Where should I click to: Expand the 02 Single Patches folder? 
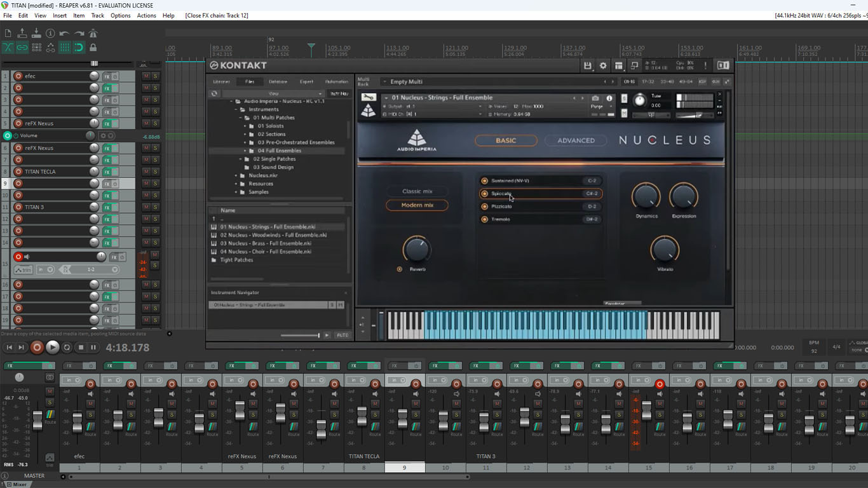[x=241, y=159]
